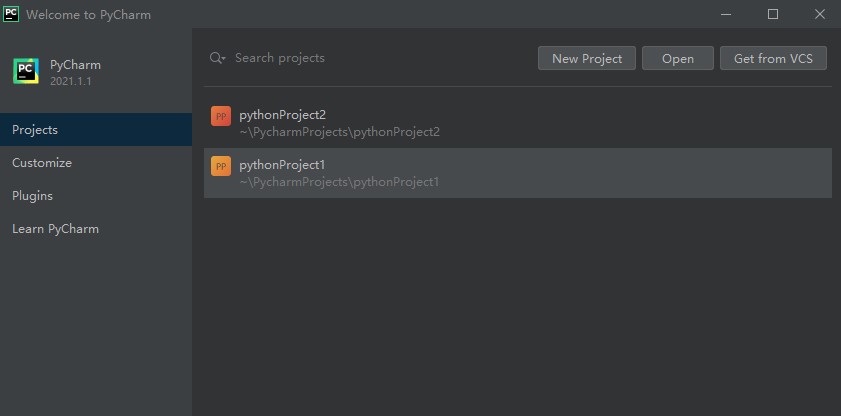
Task: Choose Get from VCS
Action: [x=773, y=58]
